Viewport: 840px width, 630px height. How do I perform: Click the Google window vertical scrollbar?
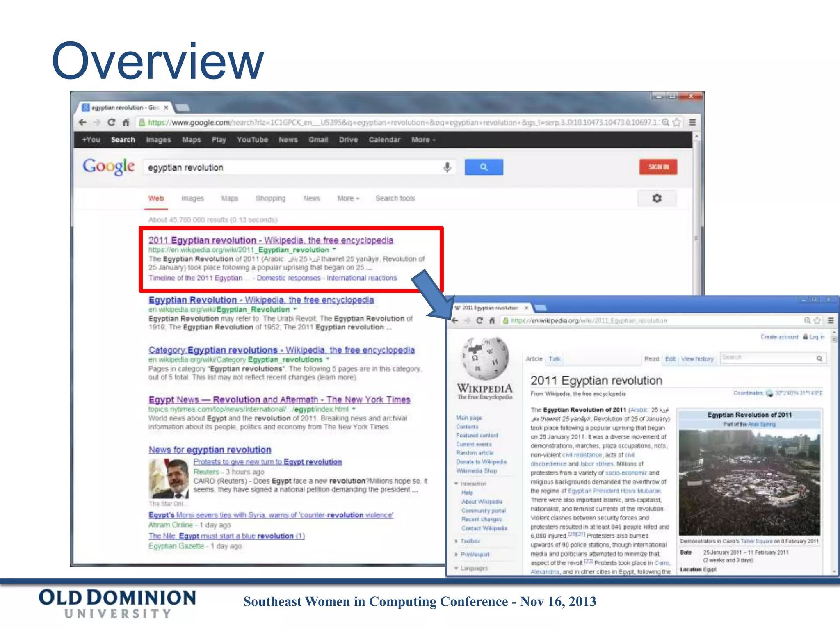pyautogui.click(x=696, y=238)
